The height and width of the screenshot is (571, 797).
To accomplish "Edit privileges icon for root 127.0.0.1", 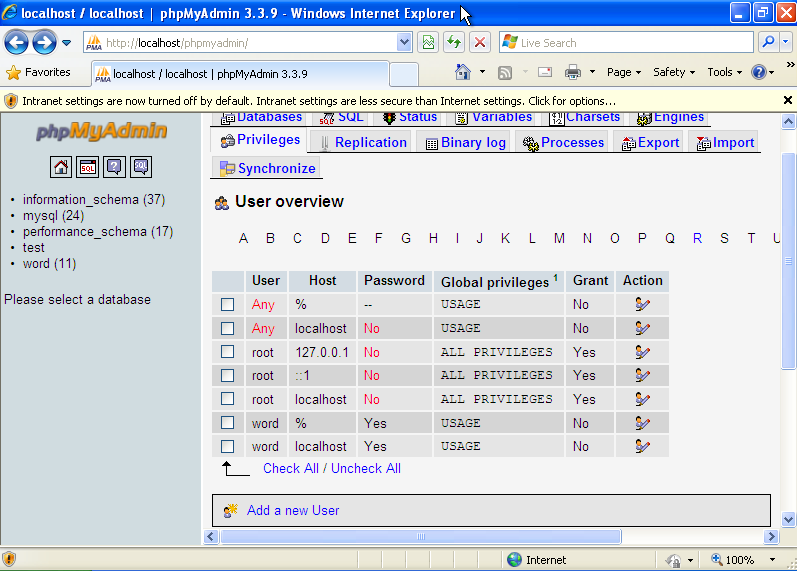I will 642,352.
